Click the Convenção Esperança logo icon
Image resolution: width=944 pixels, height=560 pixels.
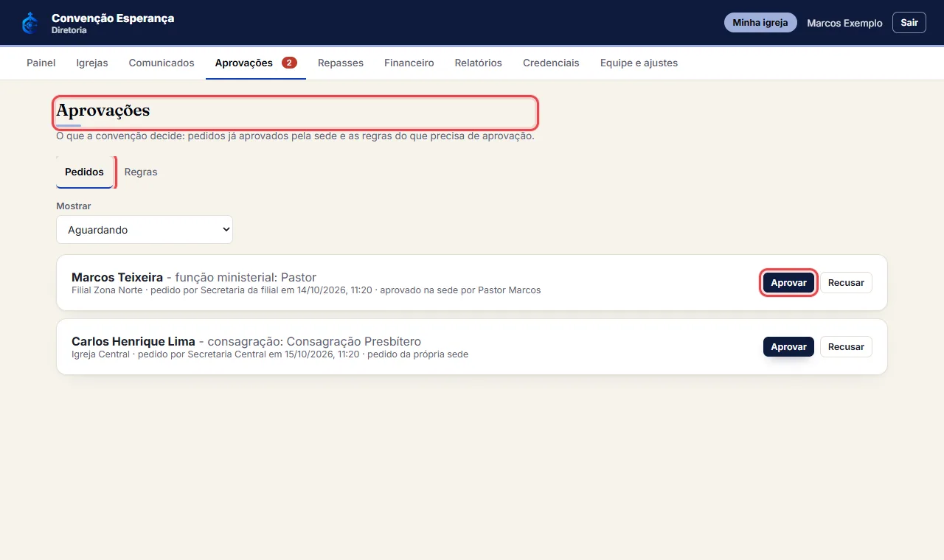point(29,23)
